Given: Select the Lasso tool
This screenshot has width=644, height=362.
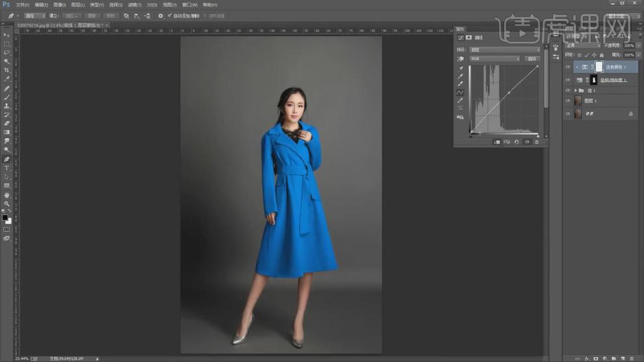Looking at the screenshot, I should [7, 53].
